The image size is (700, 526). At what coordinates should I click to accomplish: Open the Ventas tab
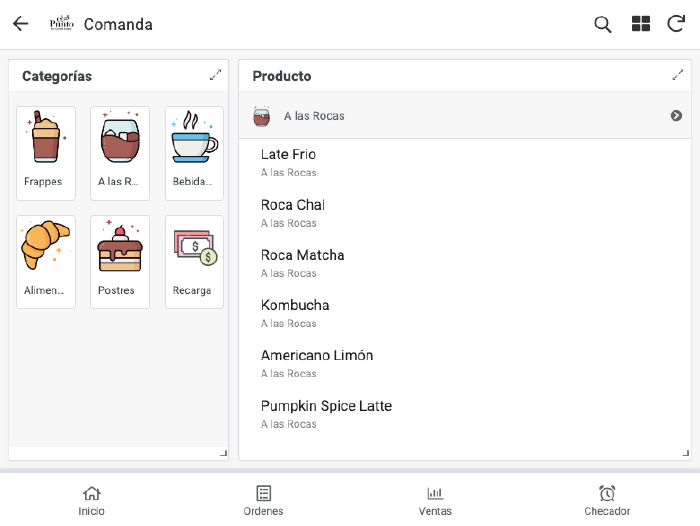tap(435, 500)
